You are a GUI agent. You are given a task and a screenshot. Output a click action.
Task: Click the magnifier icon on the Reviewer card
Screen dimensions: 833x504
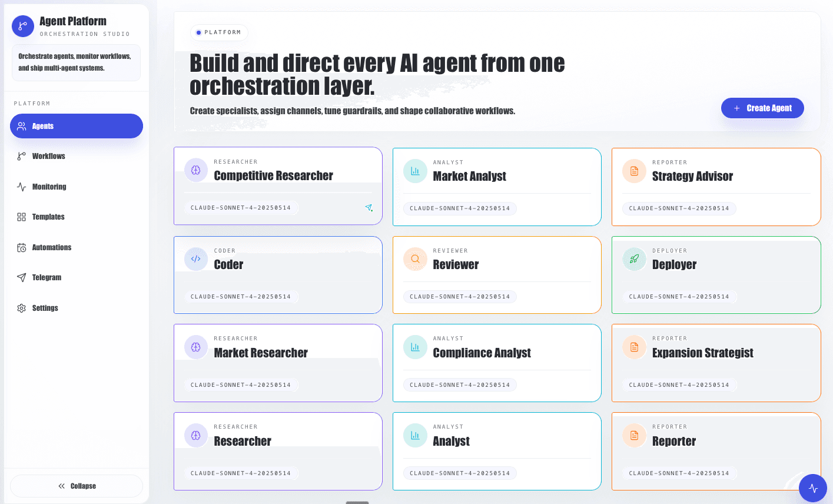(x=415, y=258)
